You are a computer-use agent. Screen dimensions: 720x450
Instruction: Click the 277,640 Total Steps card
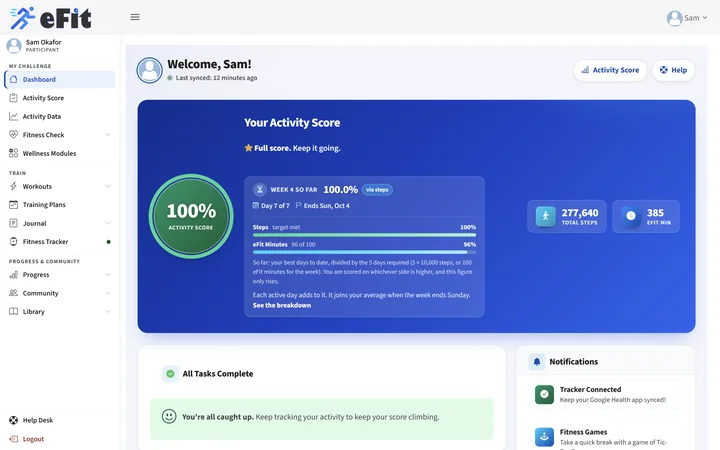pyautogui.click(x=567, y=216)
